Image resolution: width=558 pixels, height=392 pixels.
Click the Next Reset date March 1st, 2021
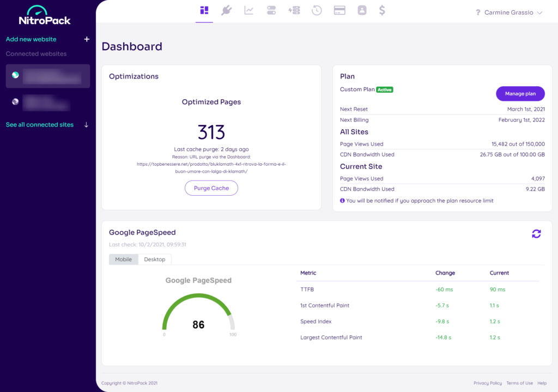click(526, 109)
